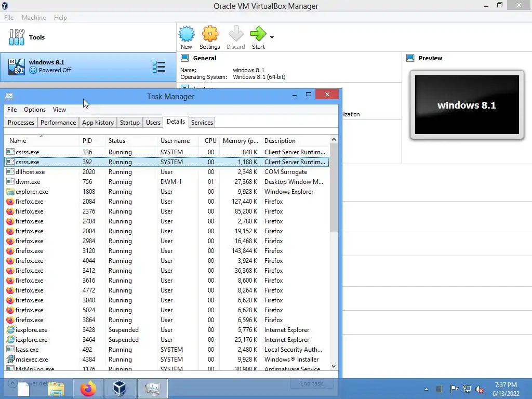Open VirtualBox File menu

[x=9, y=17]
